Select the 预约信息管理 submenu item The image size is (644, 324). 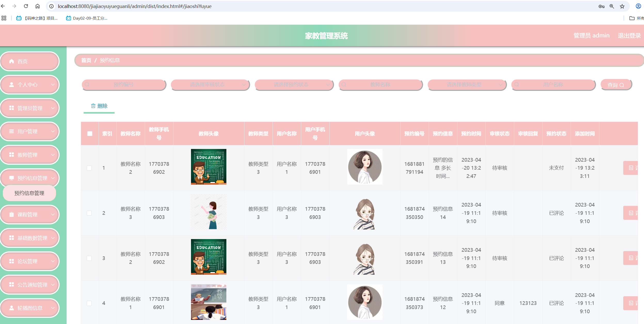point(29,193)
